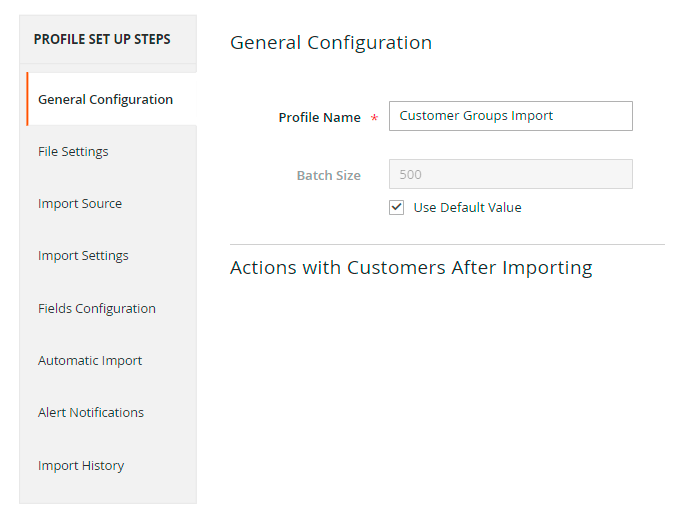Switch to the File Settings step
Image resolution: width=685 pixels, height=515 pixels.
pyautogui.click(x=73, y=151)
